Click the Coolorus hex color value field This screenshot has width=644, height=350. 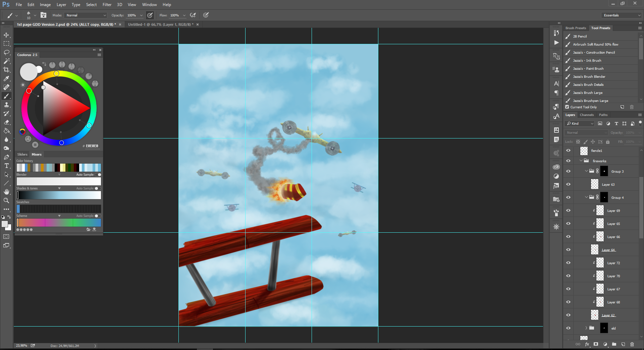tap(92, 146)
